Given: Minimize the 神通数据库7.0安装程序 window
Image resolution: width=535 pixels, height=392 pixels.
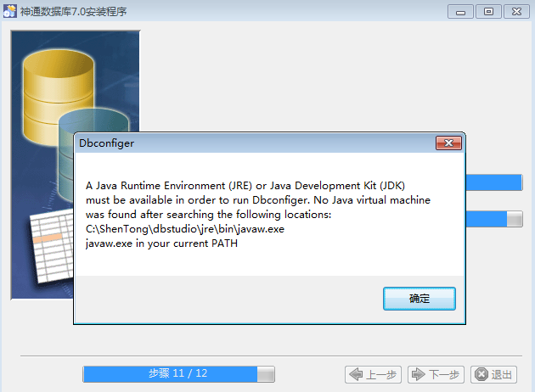Looking at the screenshot, I should click(460, 12).
